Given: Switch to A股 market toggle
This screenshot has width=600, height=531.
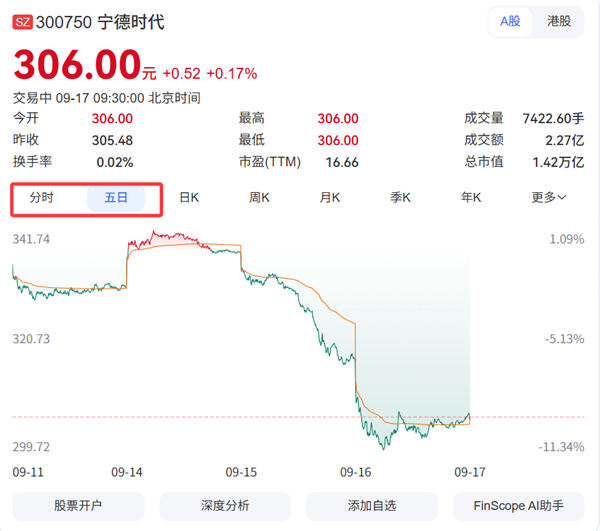Looking at the screenshot, I should point(510,21).
